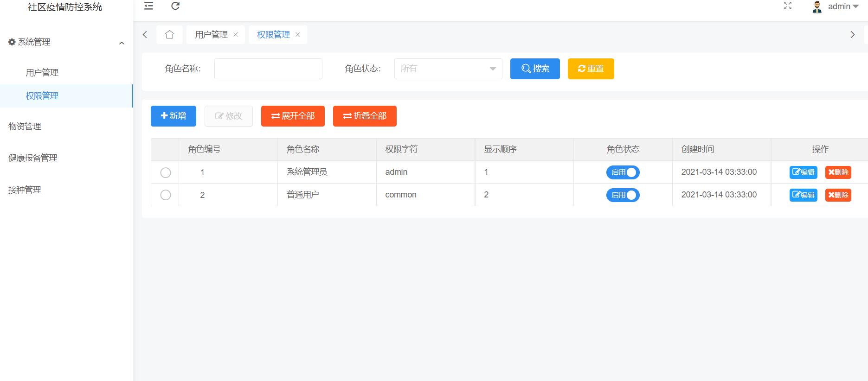Click the 角色状态 column header

623,149
